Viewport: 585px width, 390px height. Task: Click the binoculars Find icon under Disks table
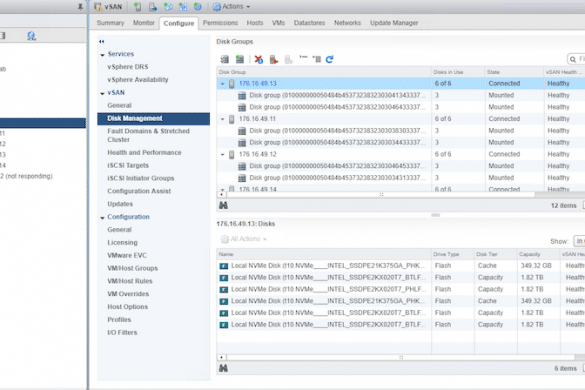223,368
